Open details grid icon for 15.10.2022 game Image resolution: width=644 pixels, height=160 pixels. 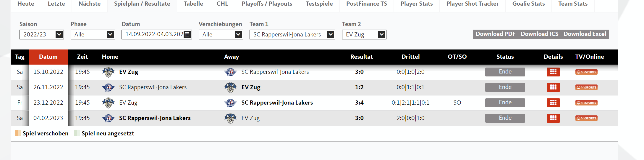pyautogui.click(x=553, y=72)
